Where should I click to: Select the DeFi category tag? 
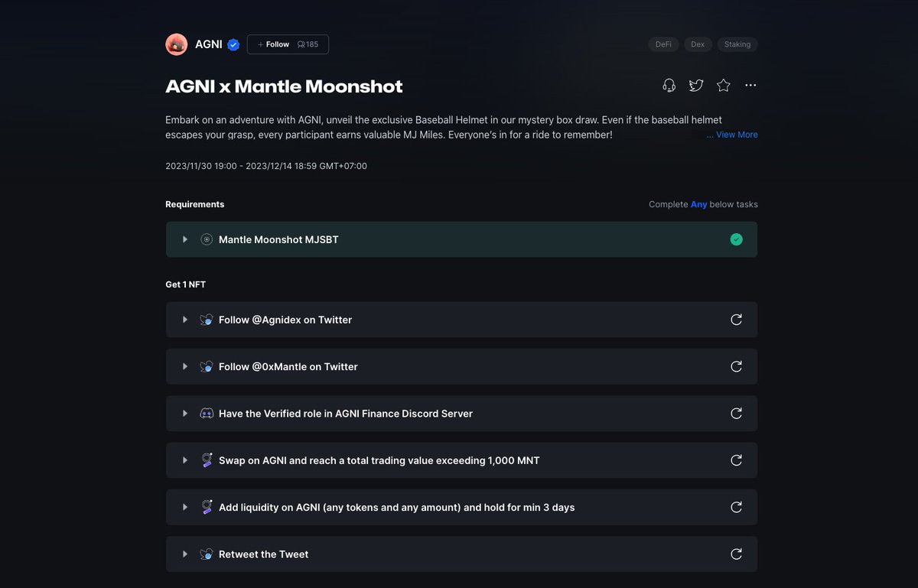(663, 44)
